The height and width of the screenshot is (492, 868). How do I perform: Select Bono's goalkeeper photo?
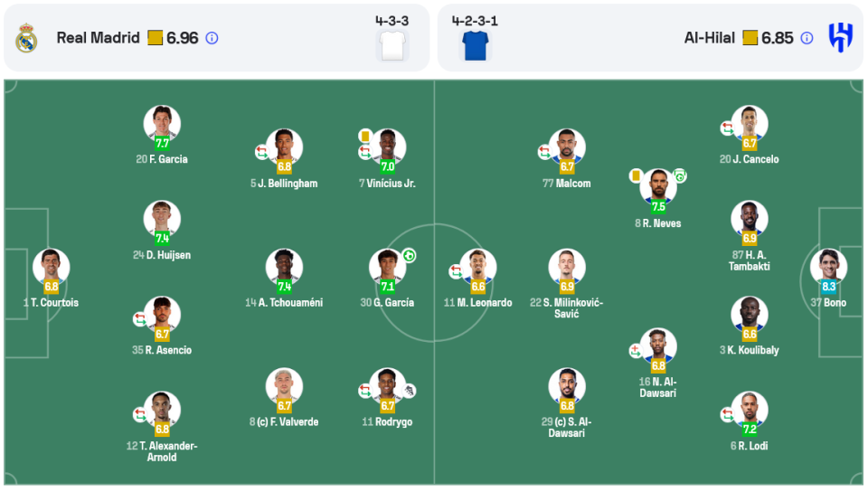[x=828, y=265]
